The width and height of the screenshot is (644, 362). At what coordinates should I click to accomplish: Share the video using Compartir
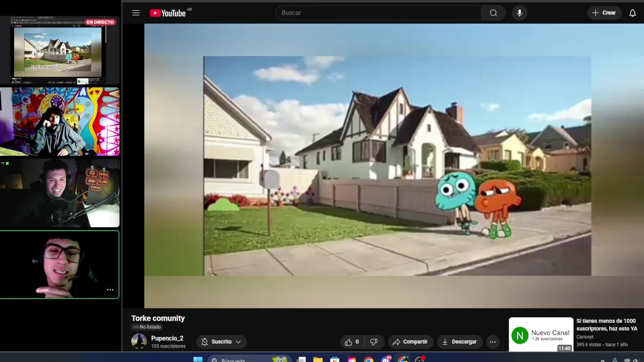pos(410,342)
